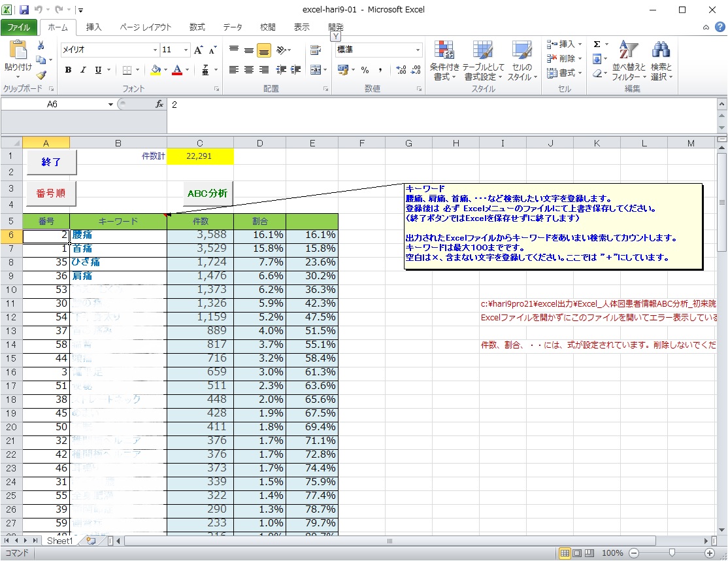
Task: Open セルのスタイル cell styles
Action: coord(522,60)
